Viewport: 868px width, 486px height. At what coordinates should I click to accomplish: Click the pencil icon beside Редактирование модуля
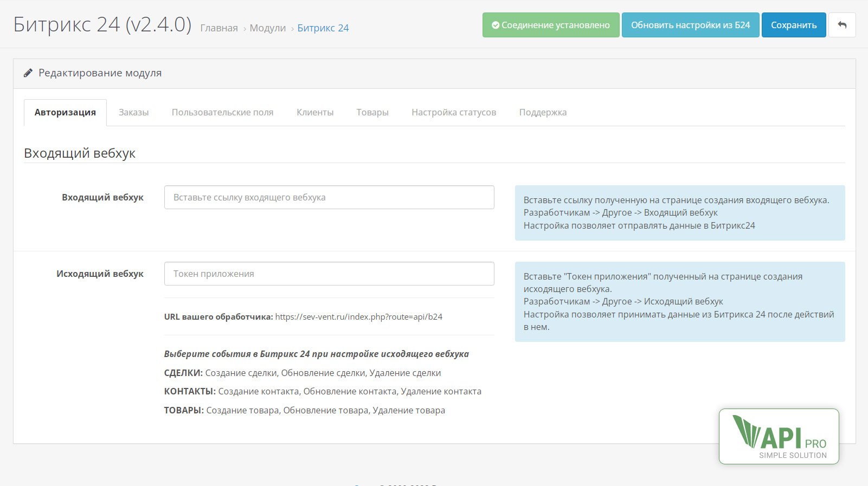point(28,73)
